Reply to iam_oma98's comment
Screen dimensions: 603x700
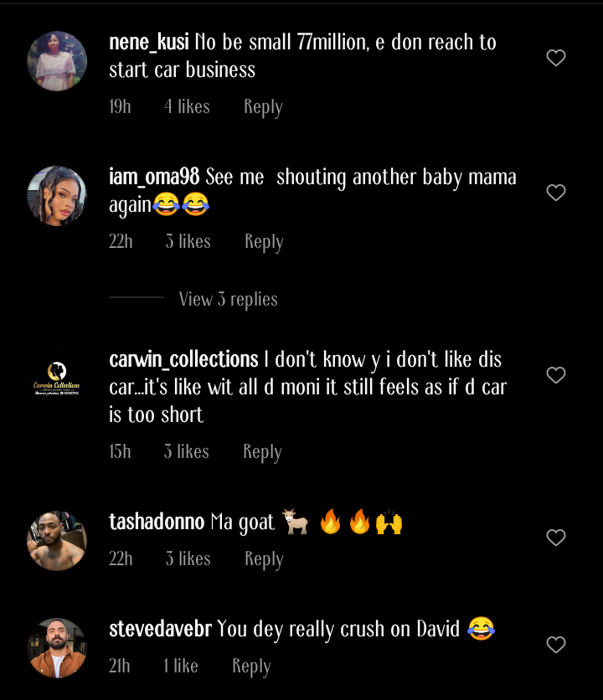(x=263, y=241)
